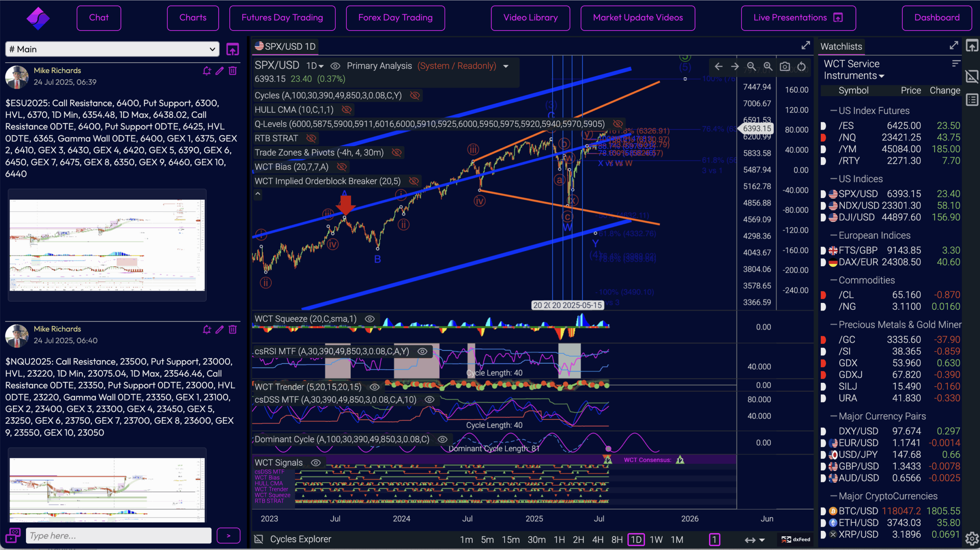The image size is (980, 550).
Task: Show the hidden HULL CMA indicator
Action: pyautogui.click(x=346, y=110)
